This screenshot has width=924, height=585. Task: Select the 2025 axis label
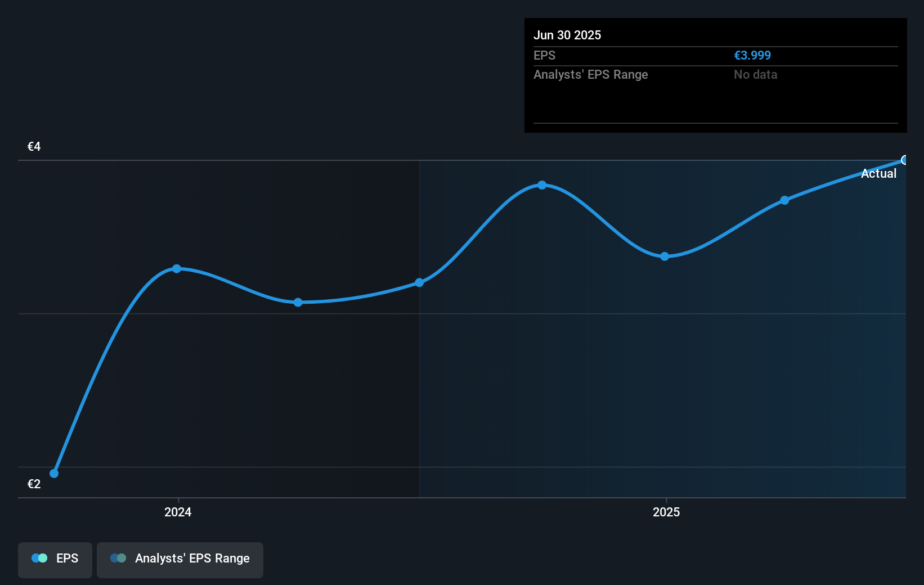click(667, 512)
